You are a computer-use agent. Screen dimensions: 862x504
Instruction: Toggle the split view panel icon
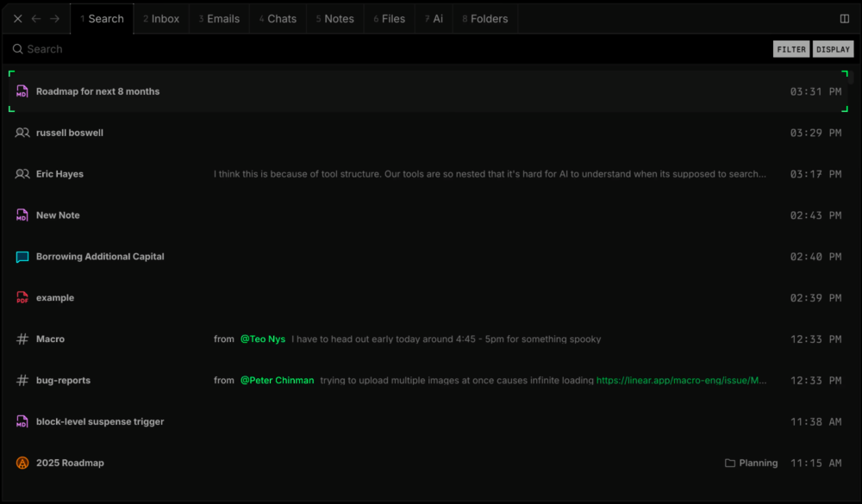[x=844, y=19]
